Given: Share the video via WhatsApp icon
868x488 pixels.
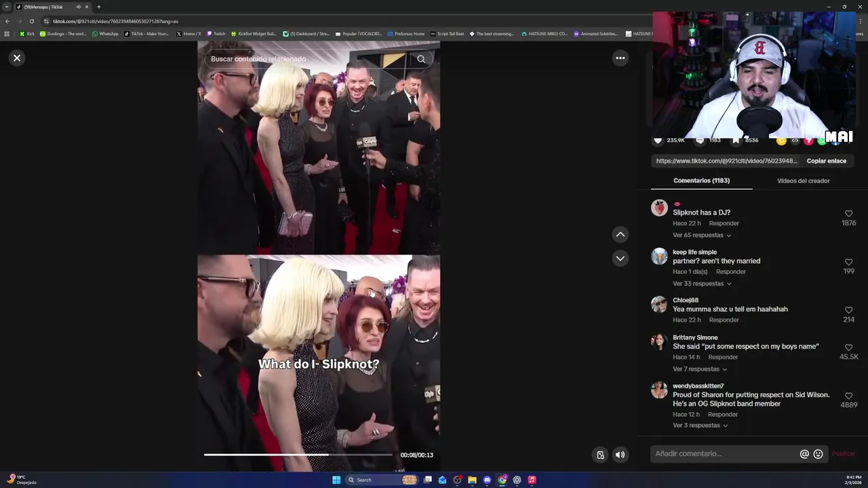Looking at the screenshot, I should pos(822,140).
